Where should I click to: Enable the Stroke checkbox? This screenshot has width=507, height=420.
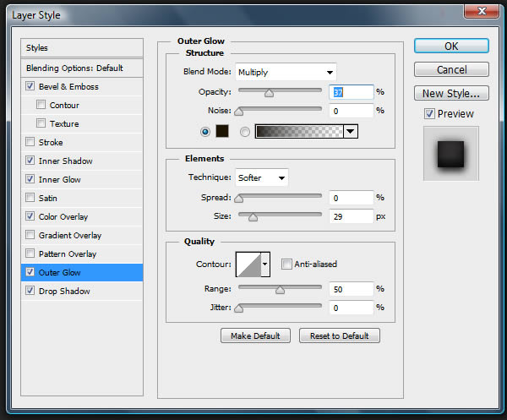pos(30,142)
